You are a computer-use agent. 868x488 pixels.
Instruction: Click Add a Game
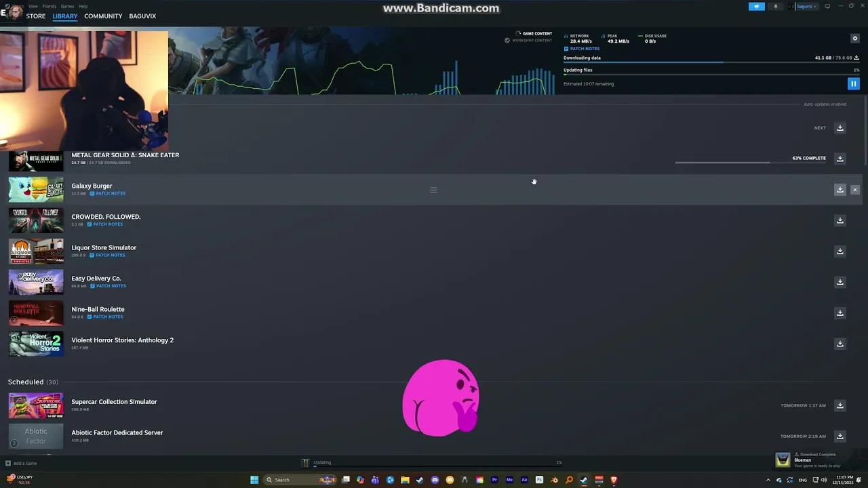click(21, 464)
